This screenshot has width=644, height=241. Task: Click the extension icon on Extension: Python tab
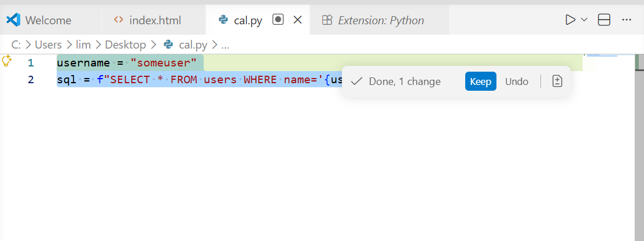(x=327, y=20)
